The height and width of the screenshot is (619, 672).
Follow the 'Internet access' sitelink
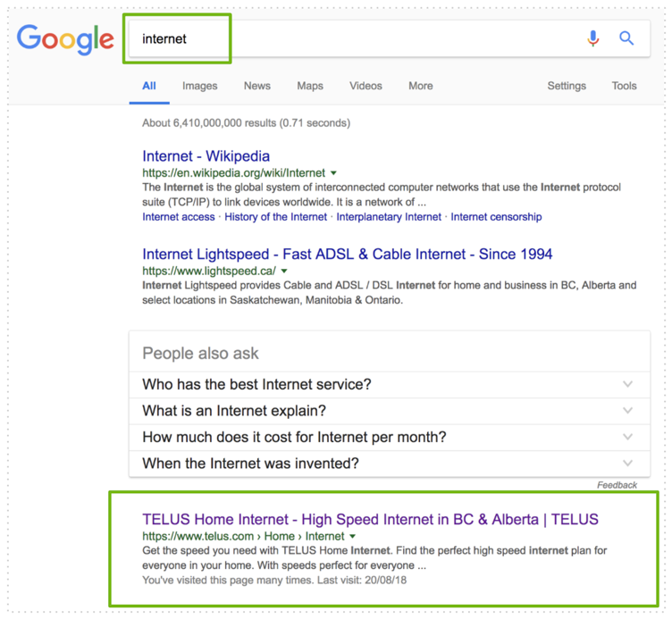[179, 217]
